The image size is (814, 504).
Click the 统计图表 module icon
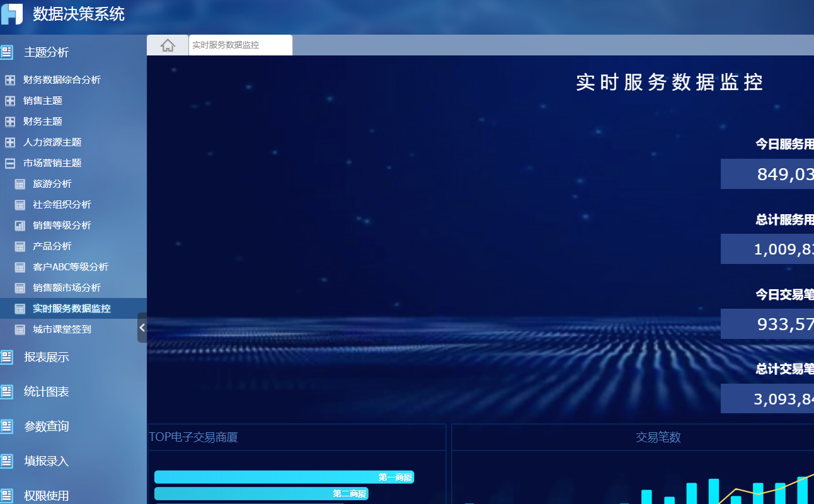(x=6, y=392)
